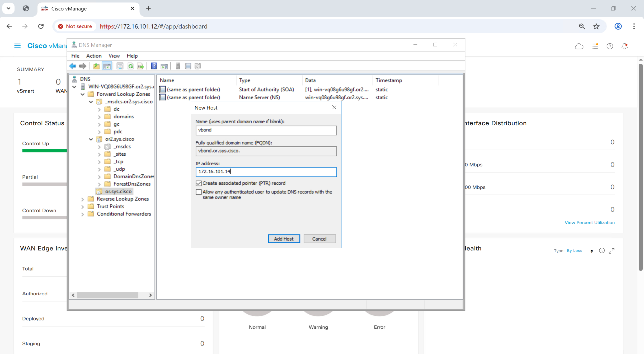
Task: Click the View Percent Utilization link
Action: 589,222
